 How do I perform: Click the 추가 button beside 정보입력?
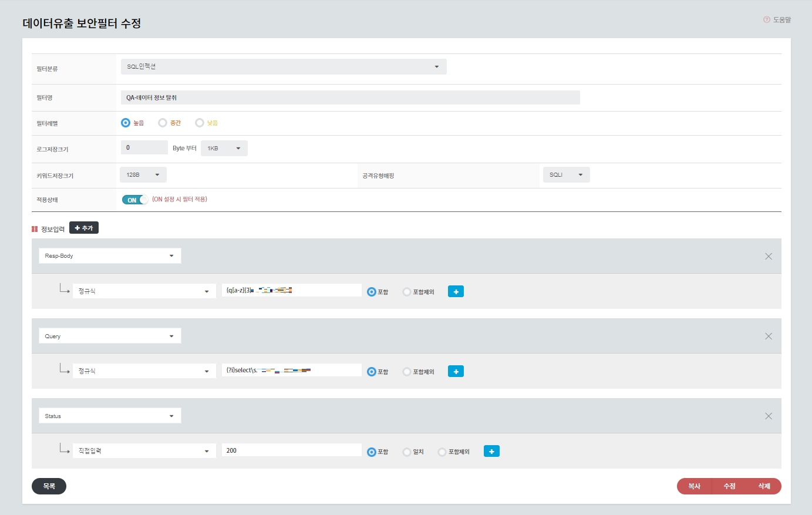84,228
